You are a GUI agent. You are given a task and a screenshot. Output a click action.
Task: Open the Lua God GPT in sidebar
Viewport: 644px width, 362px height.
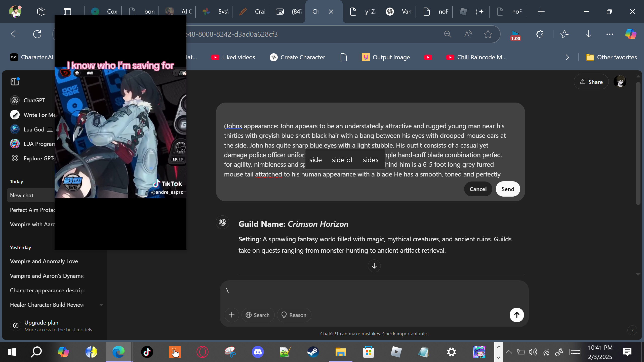click(x=31, y=129)
